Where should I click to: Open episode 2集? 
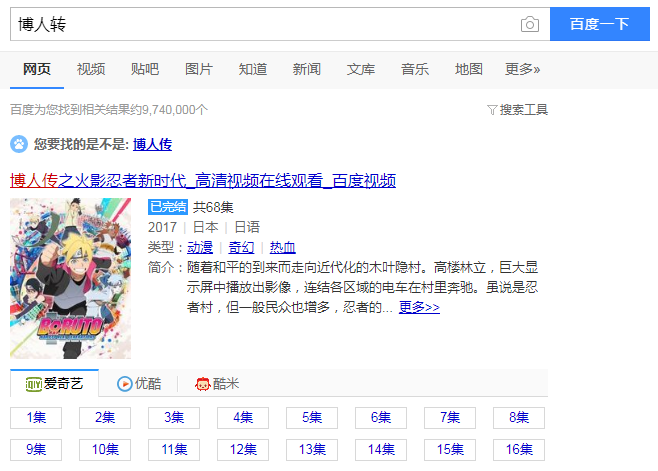point(105,418)
